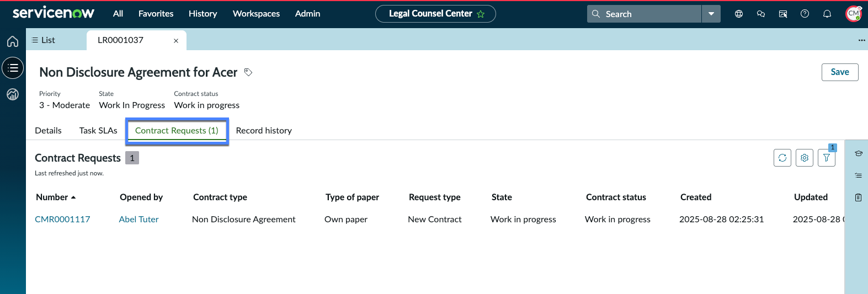Viewport: 868px width, 294px height.
Task: Click the 'Own paper' cell
Action: click(x=346, y=220)
